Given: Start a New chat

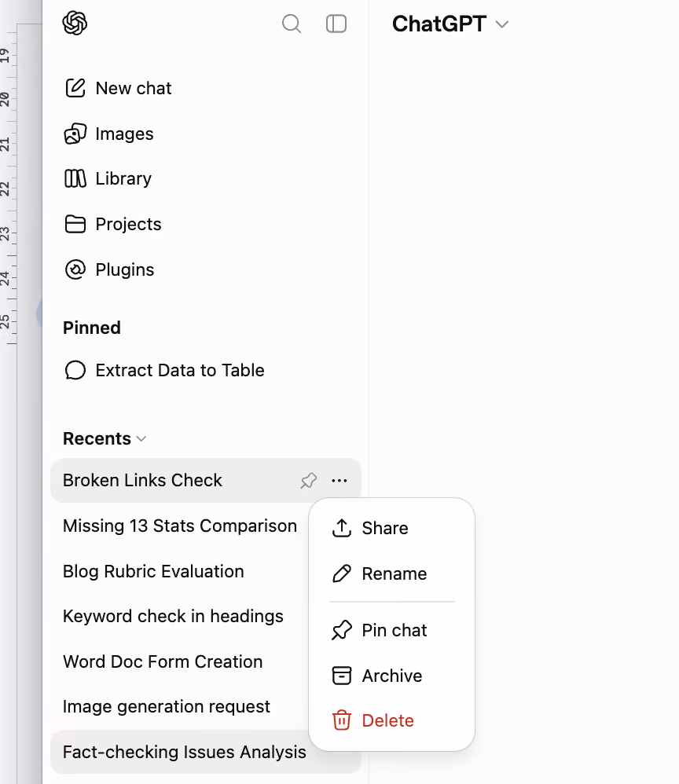Looking at the screenshot, I should click(134, 88).
